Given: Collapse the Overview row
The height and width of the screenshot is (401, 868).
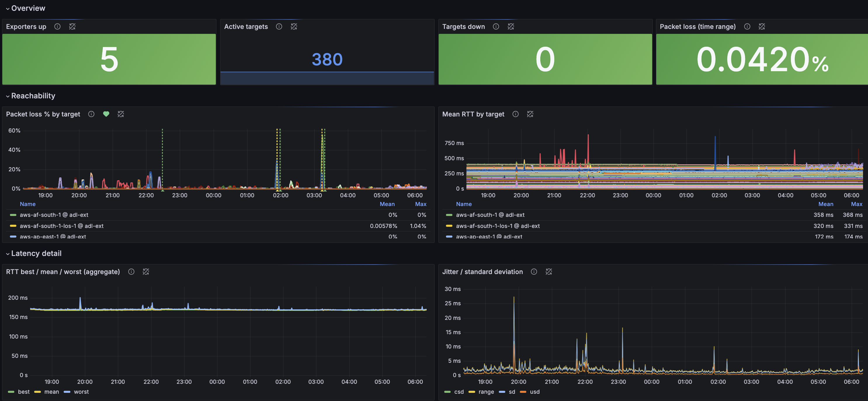Looking at the screenshot, I should [25, 8].
